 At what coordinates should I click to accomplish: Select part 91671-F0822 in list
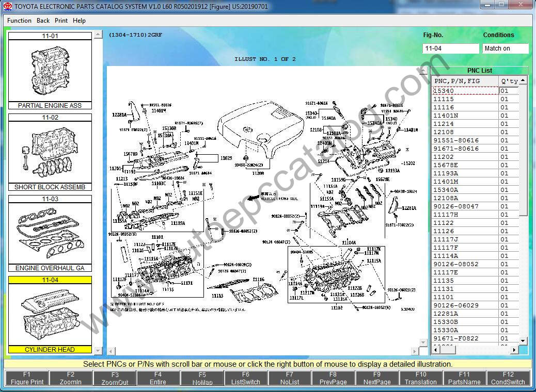click(475, 338)
